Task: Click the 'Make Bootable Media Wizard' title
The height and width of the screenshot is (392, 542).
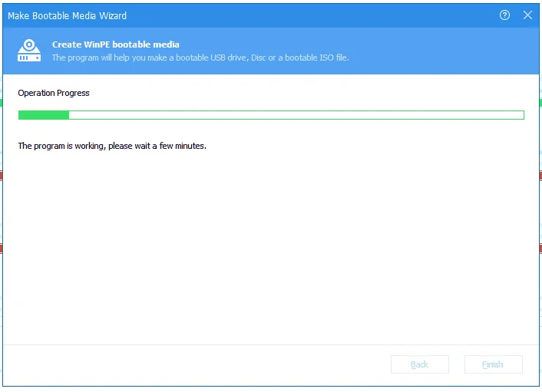Action: point(67,16)
